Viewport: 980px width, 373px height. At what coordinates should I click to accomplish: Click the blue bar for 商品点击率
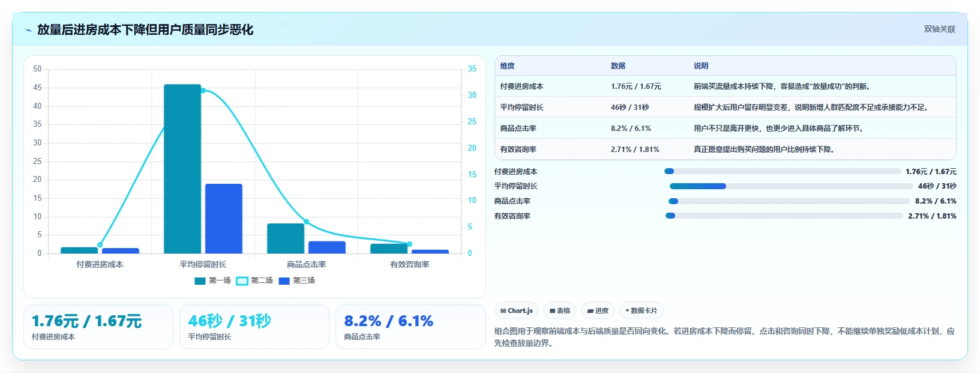coord(327,247)
